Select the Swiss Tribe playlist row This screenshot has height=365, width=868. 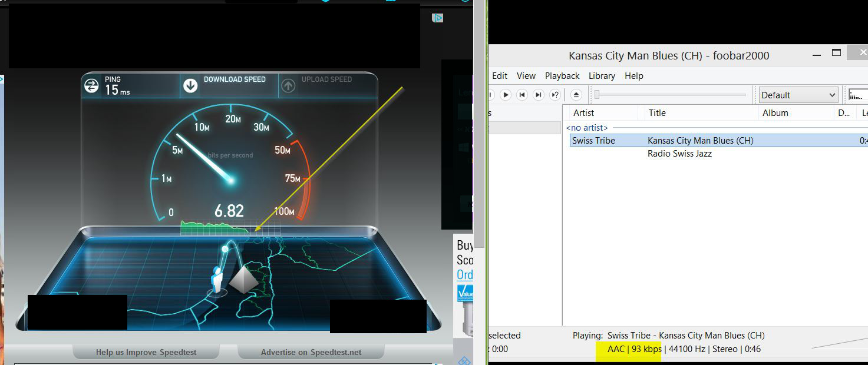tap(719, 141)
